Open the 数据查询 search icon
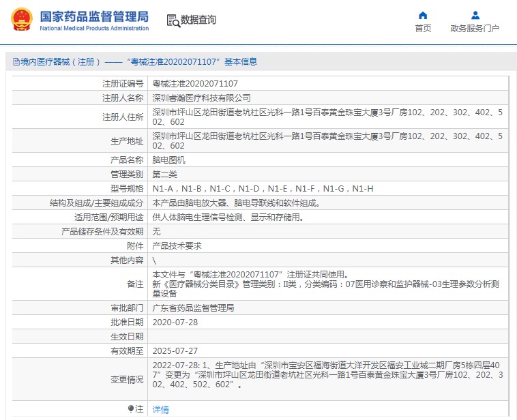Screen dimensions: 517x420 point(173,20)
